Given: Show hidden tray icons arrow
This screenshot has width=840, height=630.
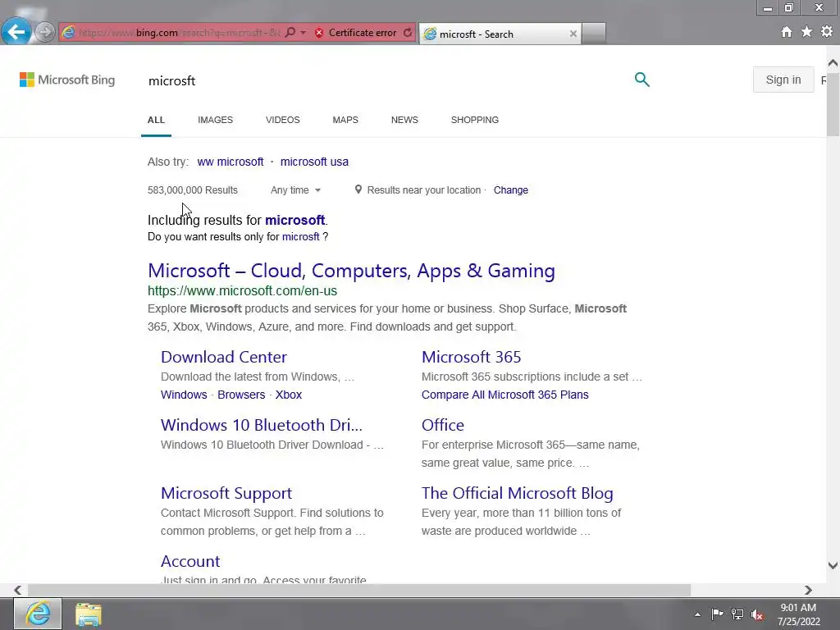Looking at the screenshot, I should 697,614.
